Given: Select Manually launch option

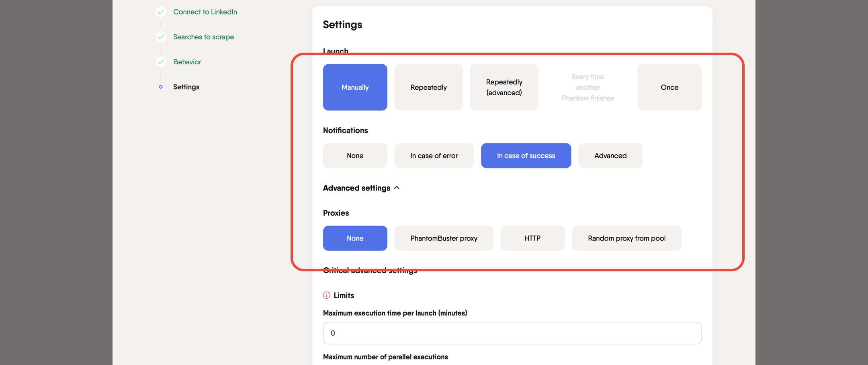Looking at the screenshot, I should coord(355,87).
